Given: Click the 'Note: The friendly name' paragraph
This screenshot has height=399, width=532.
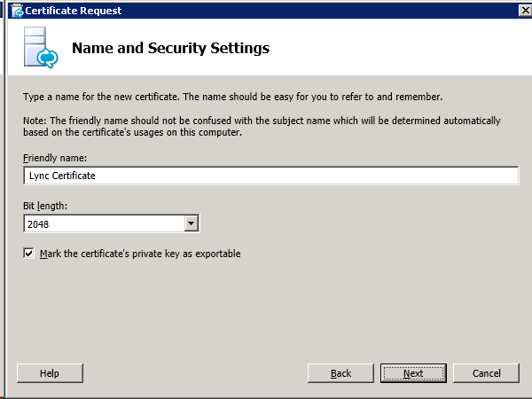Looking at the screenshot, I should point(262,126).
